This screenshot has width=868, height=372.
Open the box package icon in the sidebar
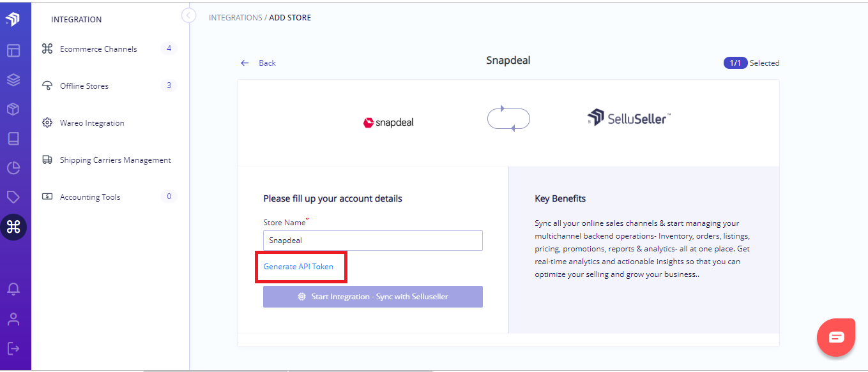13,109
